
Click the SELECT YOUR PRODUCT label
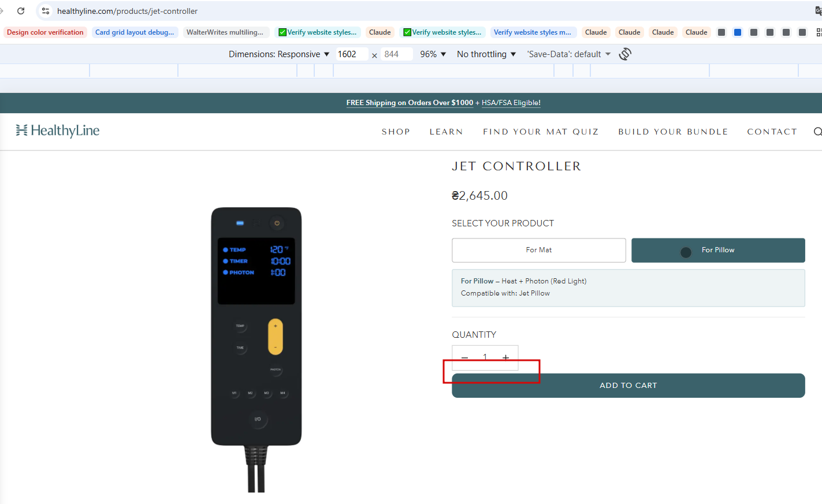point(503,223)
